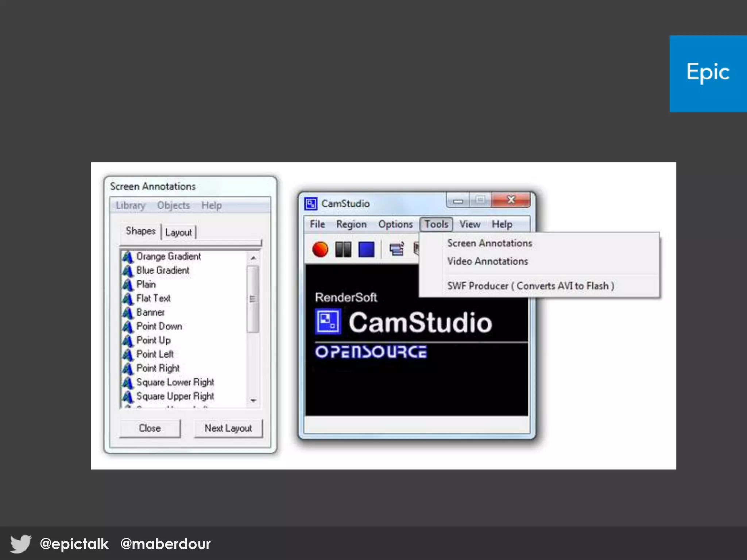This screenshot has height=560, width=747.
Task: Open SWF Producer Converts AVI to Flash
Action: click(530, 286)
